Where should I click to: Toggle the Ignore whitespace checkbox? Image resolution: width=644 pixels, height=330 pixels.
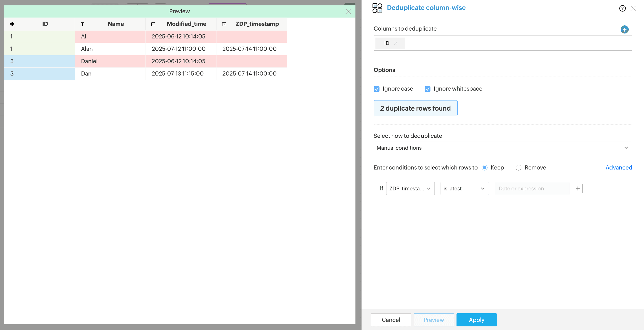428,89
